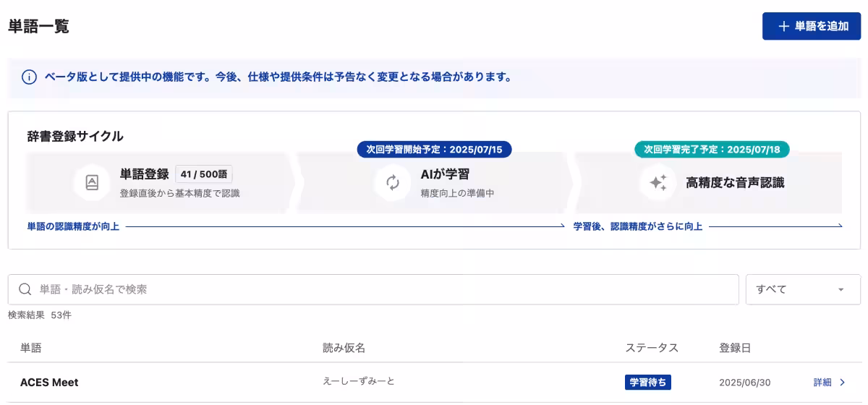
Task: Click the 単語 column header
Action: tap(31, 348)
